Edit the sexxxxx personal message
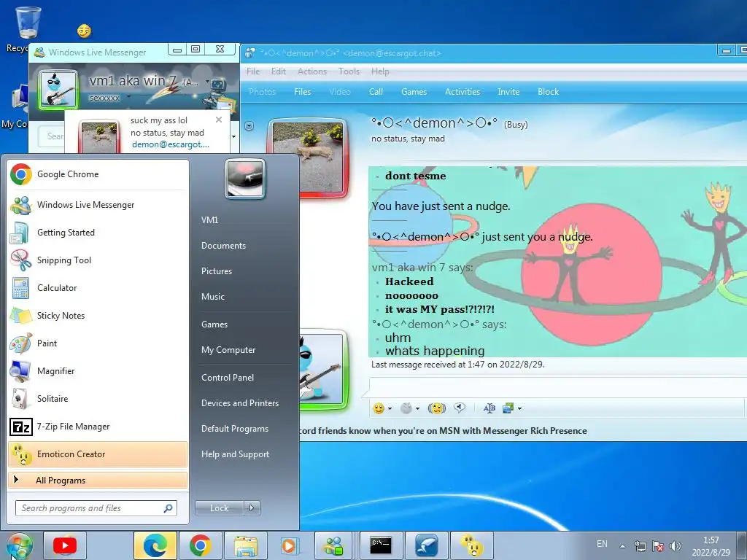Image resolution: width=747 pixels, height=560 pixels. [x=105, y=98]
